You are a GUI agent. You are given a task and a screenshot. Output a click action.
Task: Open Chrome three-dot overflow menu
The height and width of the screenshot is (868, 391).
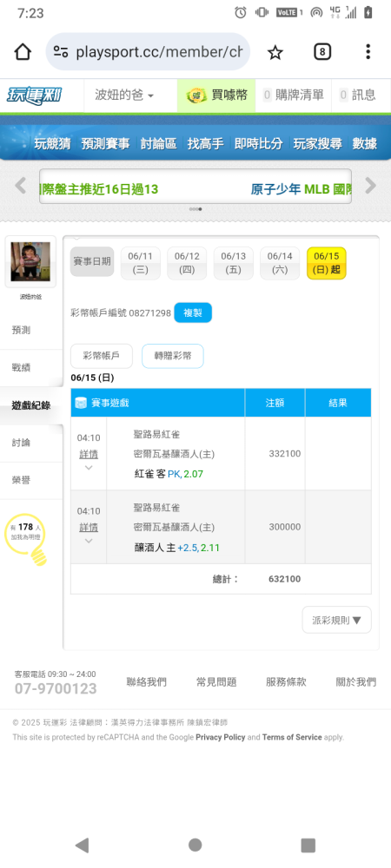tap(368, 52)
